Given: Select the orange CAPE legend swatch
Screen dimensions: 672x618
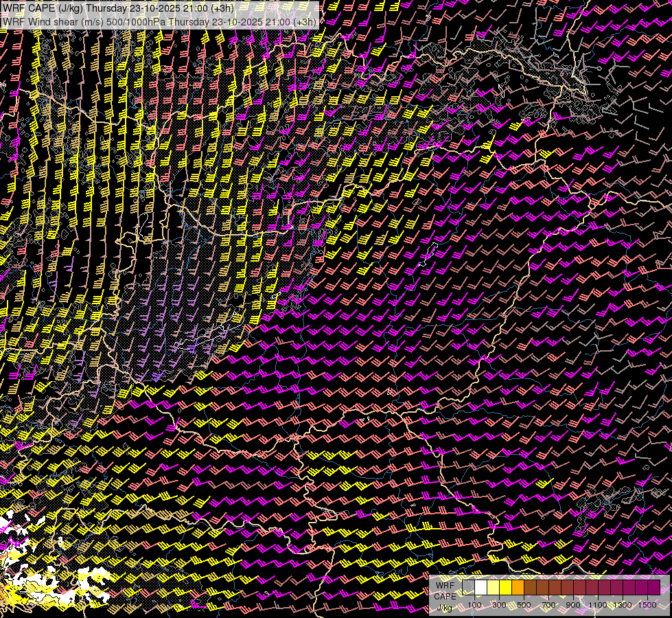Looking at the screenshot, I should coord(518,588).
